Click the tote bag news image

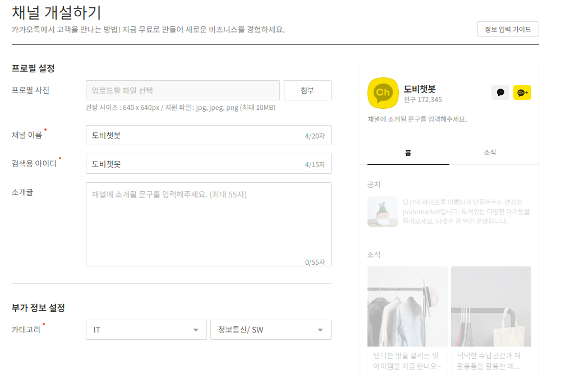click(491, 307)
